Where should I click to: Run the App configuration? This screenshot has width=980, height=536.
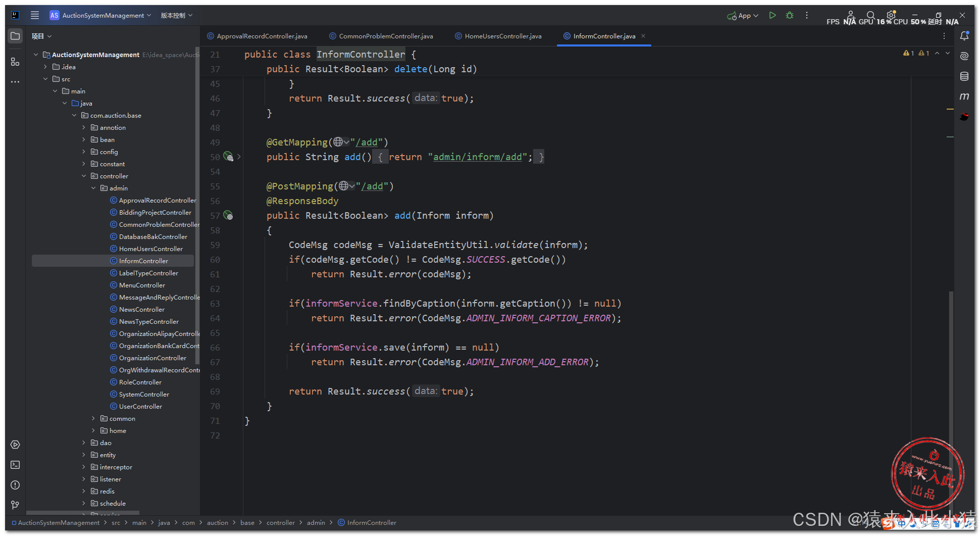[772, 15]
